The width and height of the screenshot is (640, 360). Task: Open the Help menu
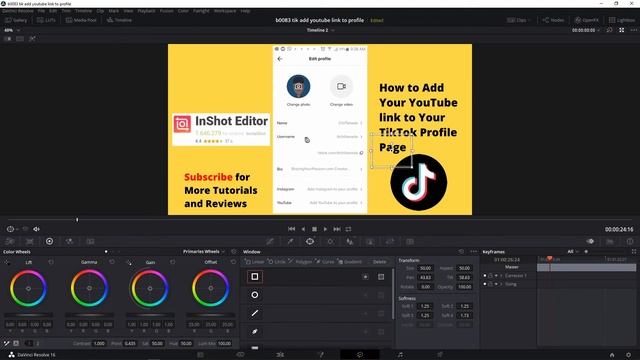(x=245, y=11)
